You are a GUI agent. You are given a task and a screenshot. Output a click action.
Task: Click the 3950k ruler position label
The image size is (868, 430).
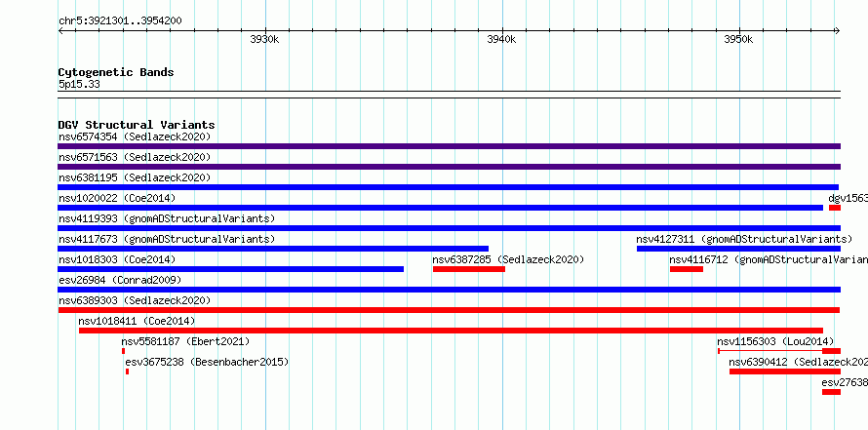coord(738,39)
